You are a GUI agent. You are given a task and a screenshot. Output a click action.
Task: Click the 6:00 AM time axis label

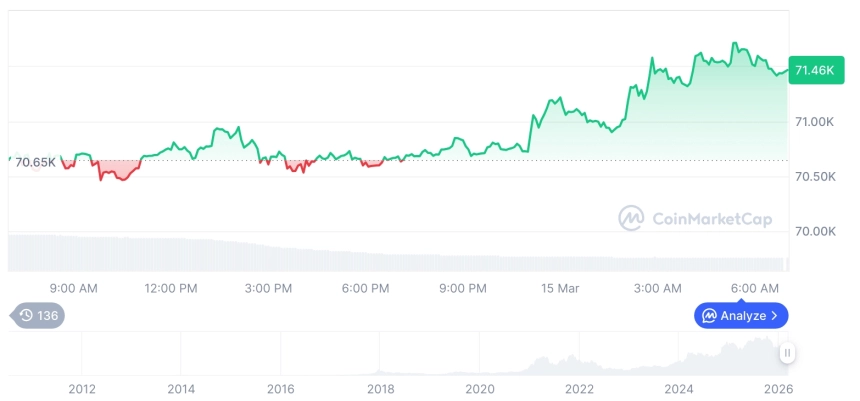(755, 288)
